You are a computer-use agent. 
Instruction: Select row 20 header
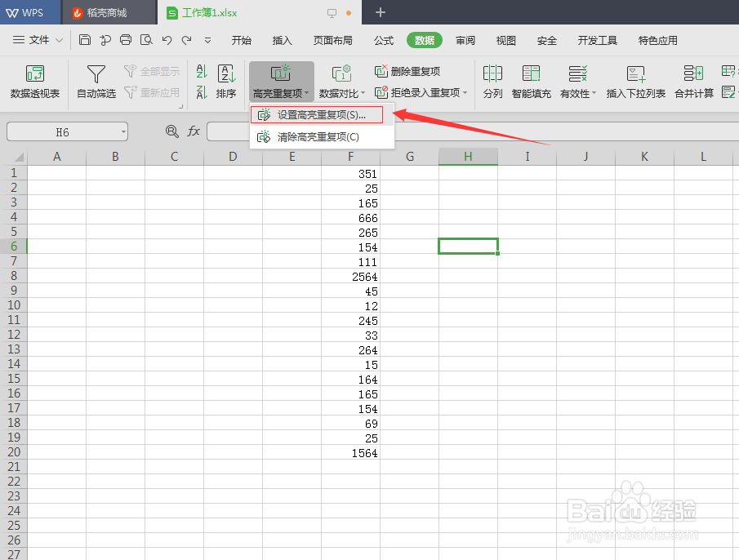coord(14,452)
